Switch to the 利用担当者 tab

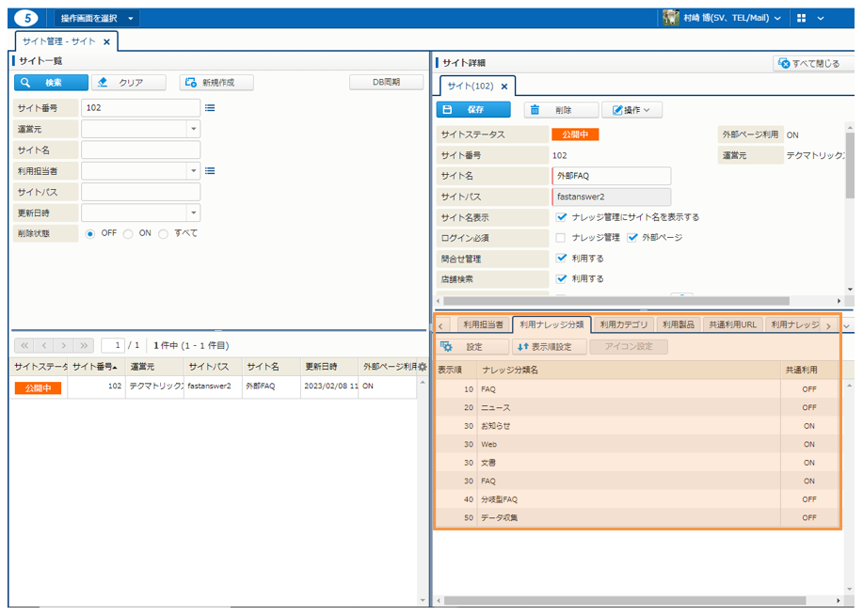tap(483, 325)
